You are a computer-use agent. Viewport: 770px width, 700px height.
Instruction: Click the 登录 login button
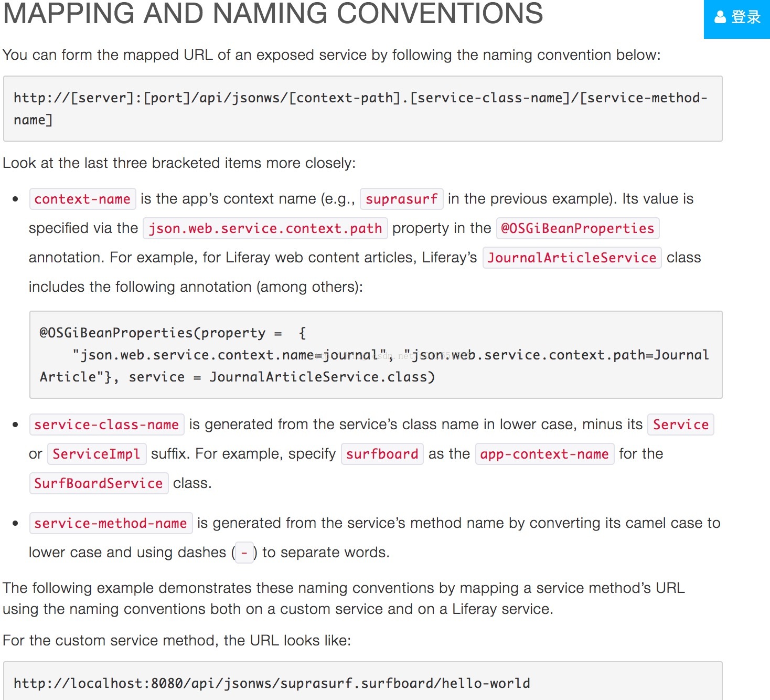point(737,18)
